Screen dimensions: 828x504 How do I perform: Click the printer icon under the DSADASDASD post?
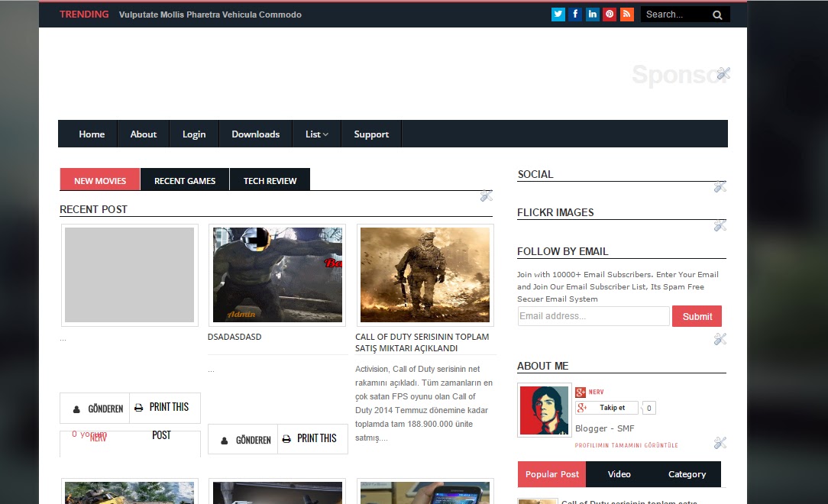(x=286, y=439)
